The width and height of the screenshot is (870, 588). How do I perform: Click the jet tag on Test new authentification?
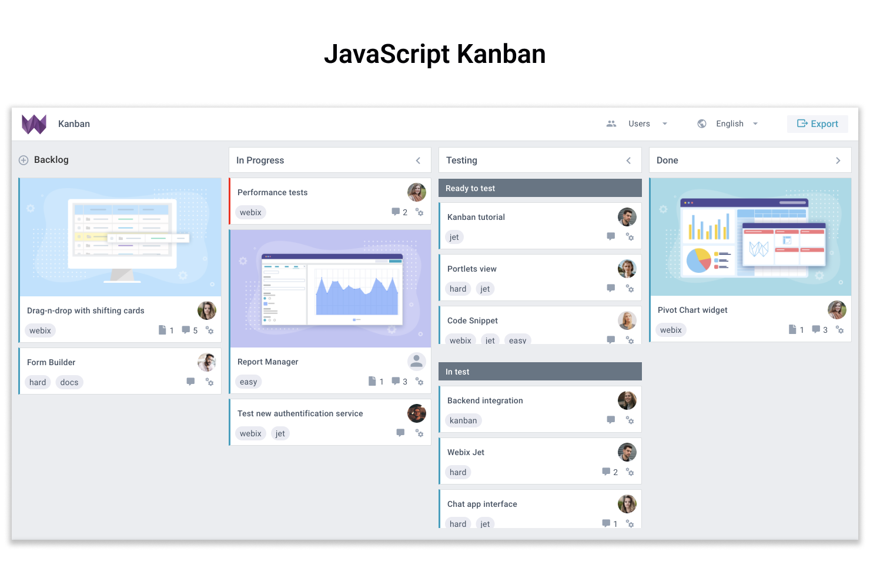[x=280, y=433]
